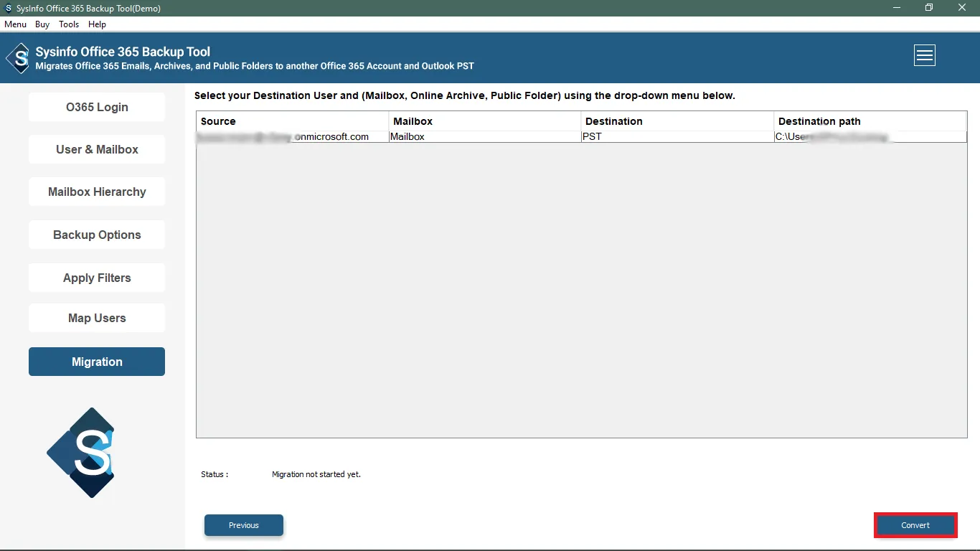This screenshot has width=980, height=551.
Task: Minimize the Backup Tool window
Action: point(896,8)
